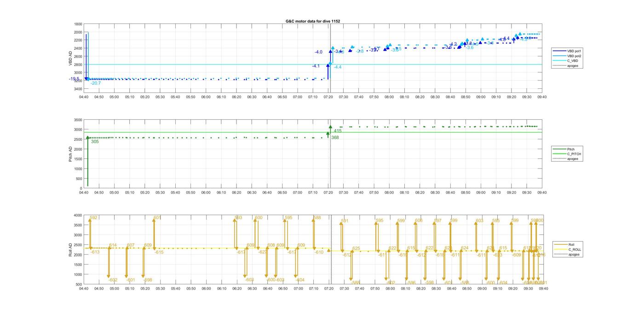This screenshot has width=644, height=319.
Task: Click the '-4.1' VBD data label
Action: [x=316, y=66]
